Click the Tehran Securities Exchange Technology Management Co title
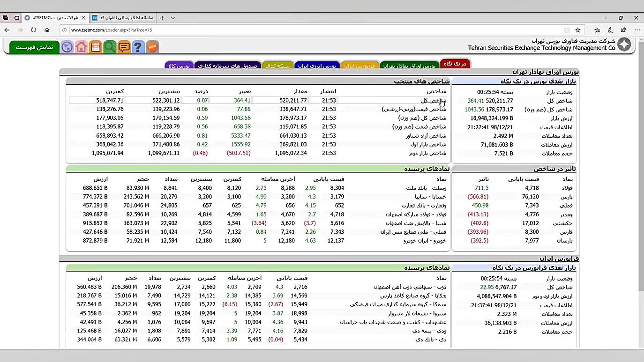 pyautogui.click(x=541, y=48)
